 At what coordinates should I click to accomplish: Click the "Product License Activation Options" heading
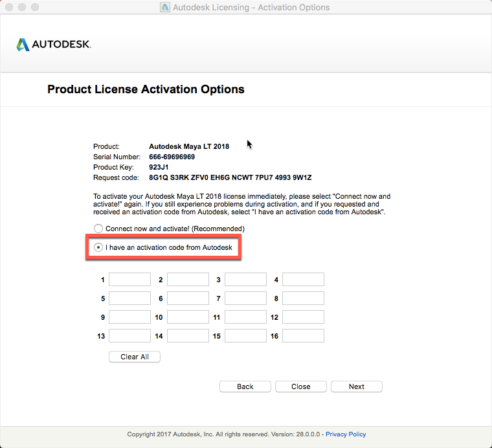[146, 89]
